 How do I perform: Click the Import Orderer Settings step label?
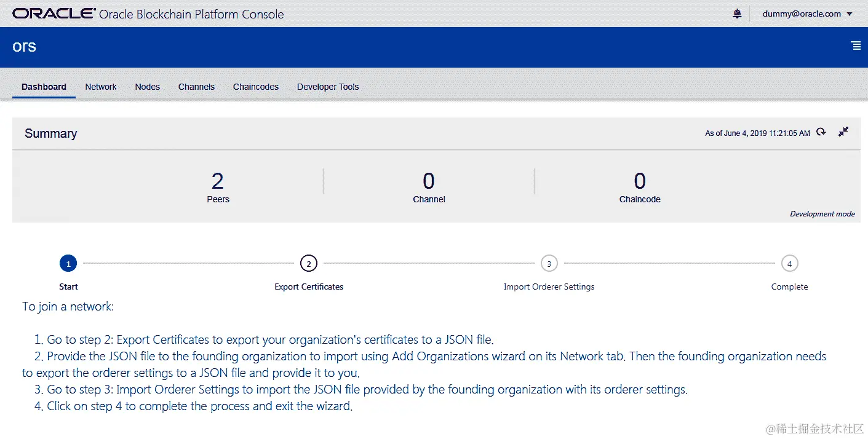549,287
